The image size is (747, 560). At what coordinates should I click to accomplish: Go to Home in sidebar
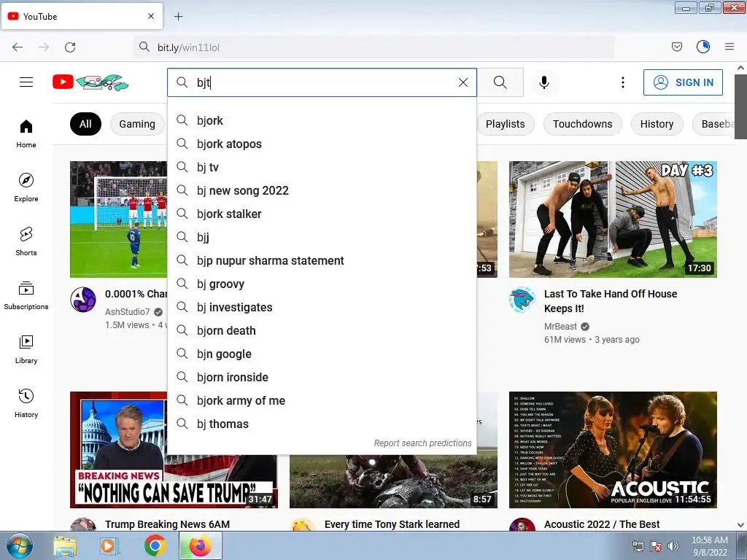26,134
